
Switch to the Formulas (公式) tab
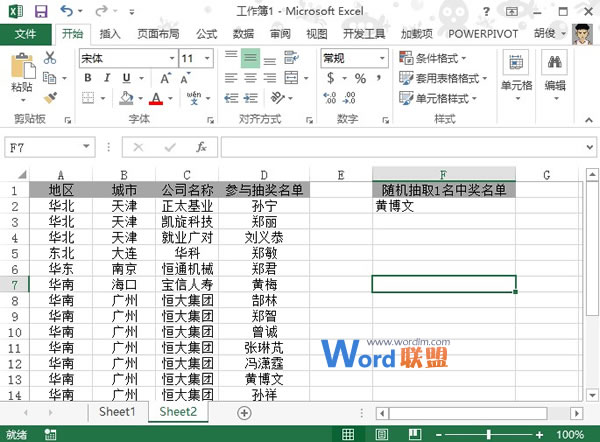207,34
